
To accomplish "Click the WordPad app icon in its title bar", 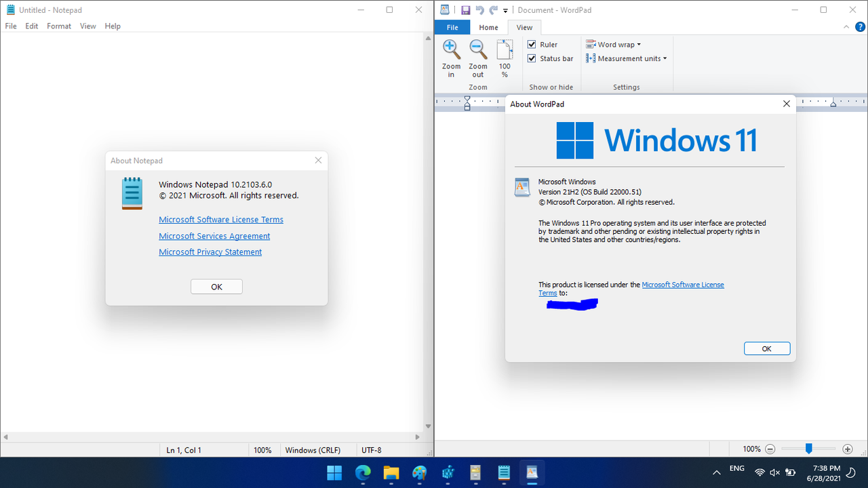I will click(x=445, y=9).
